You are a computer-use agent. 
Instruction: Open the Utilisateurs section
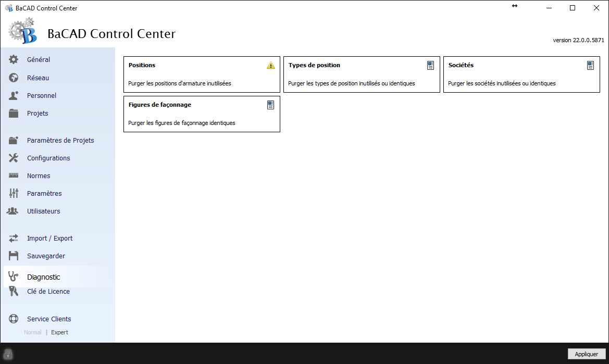[44, 211]
